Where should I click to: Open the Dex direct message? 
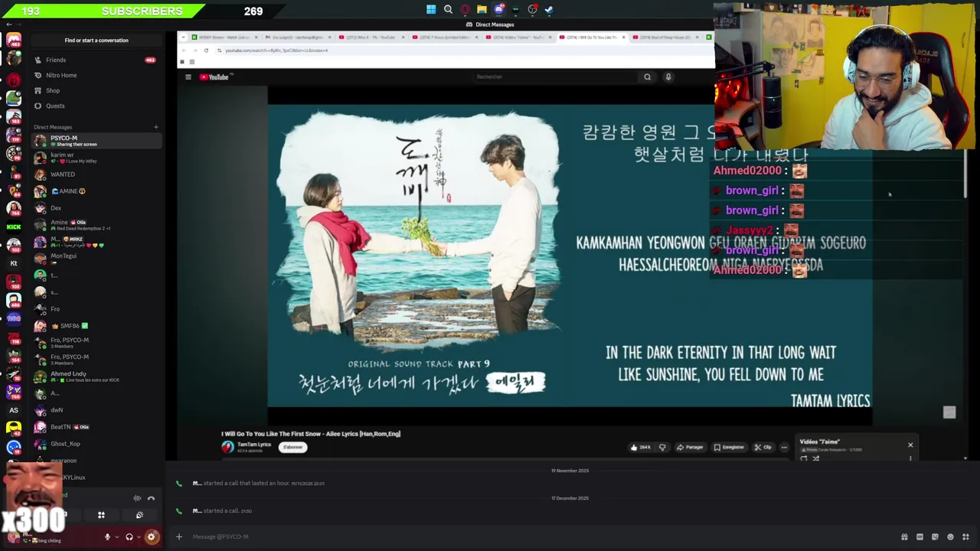point(96,208)
